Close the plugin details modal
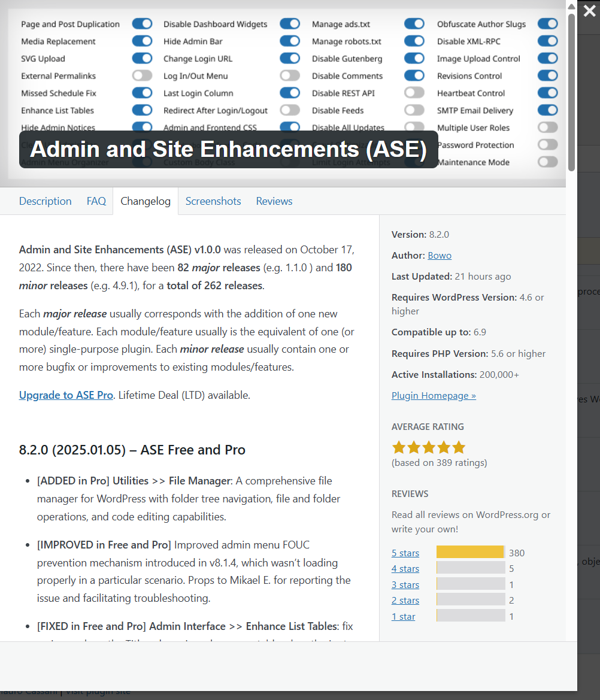The width and height of the screenshot is (600, 700). click(x=589, y=10)
